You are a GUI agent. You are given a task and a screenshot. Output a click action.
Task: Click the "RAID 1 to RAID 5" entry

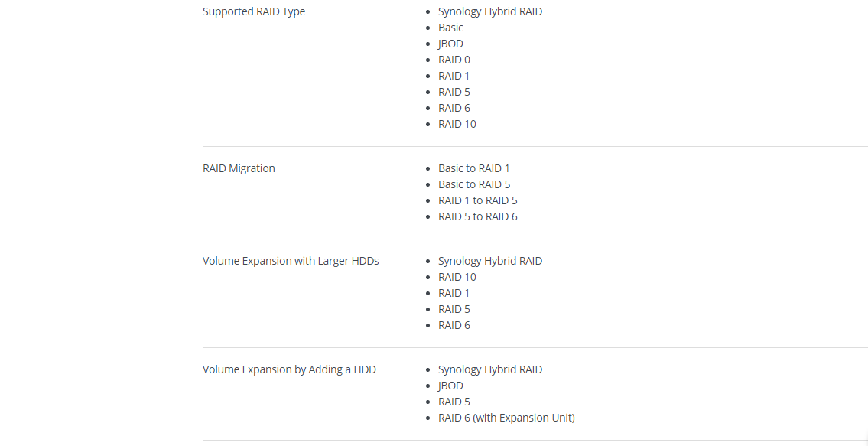478,200
